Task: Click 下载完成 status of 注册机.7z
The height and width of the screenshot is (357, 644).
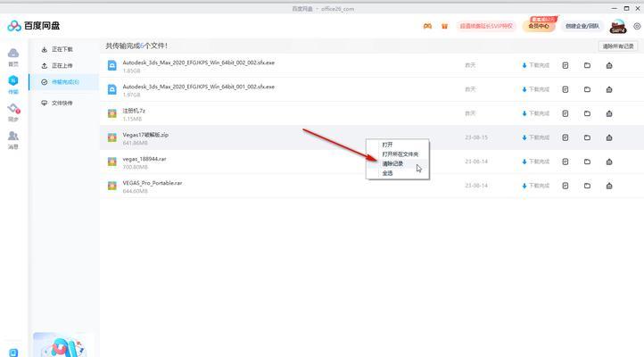Action: (535, 113)
